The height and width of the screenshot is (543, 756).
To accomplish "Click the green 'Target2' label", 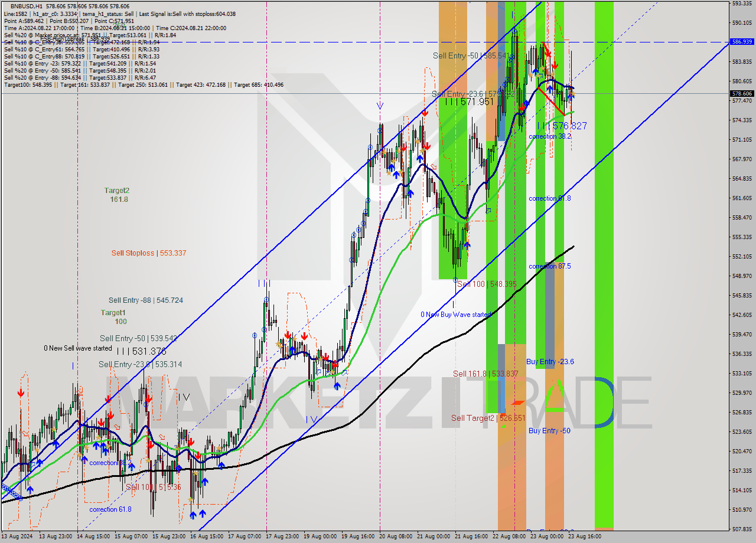I will click(117, 191).
